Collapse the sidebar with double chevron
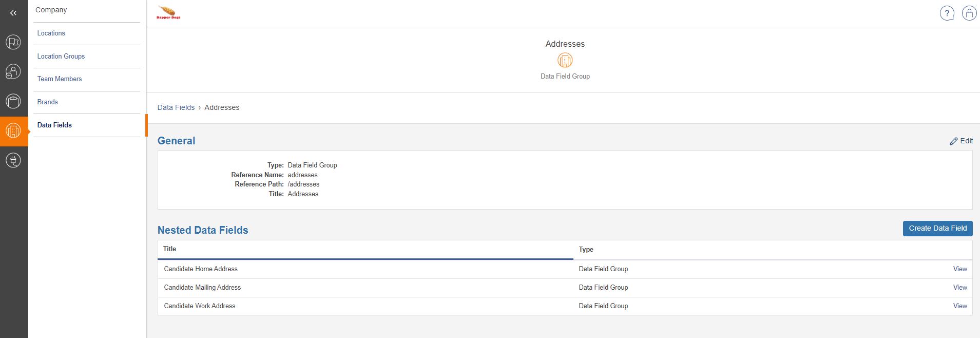This screenshot has height=338, width=980. click(x=13, y=13)
